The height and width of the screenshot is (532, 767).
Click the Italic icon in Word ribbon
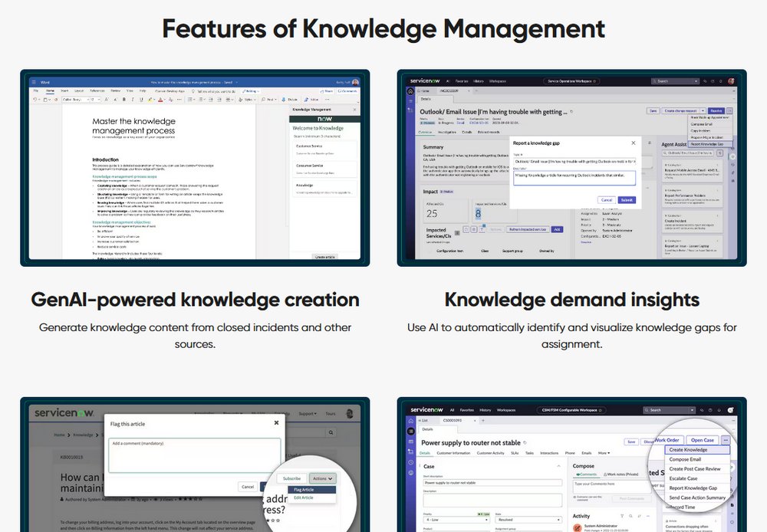pyautogui.click(x=133, y=99)
